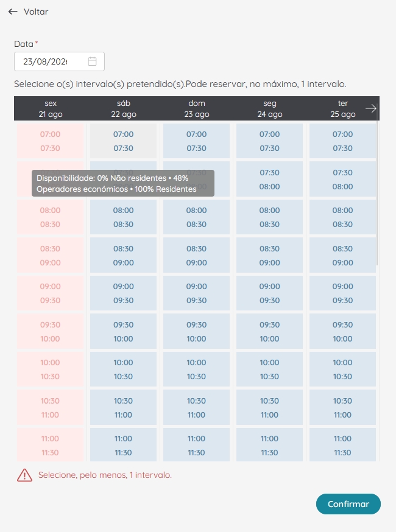
Task: Select seg 24 ago 07:30–08:00 slot
Action: (270, 180)
